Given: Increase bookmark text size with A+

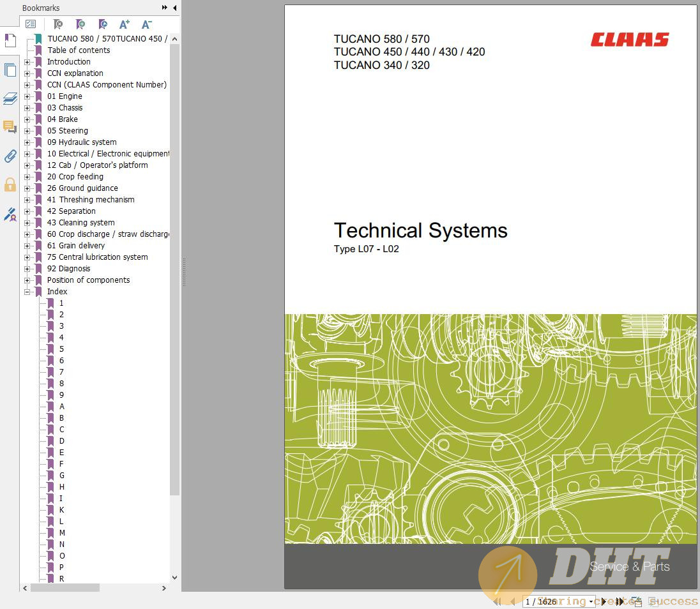Looking at the screenshot, I should [x=125, y=24].
